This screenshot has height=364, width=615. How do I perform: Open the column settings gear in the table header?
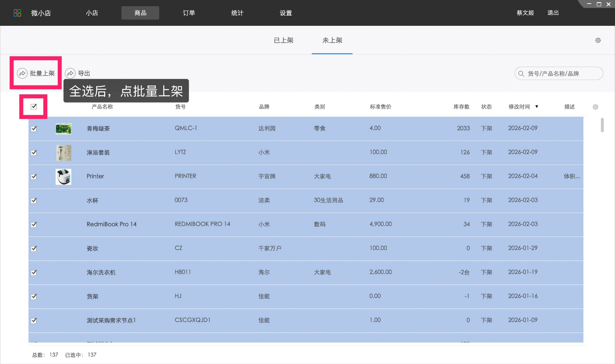(595, 107)
